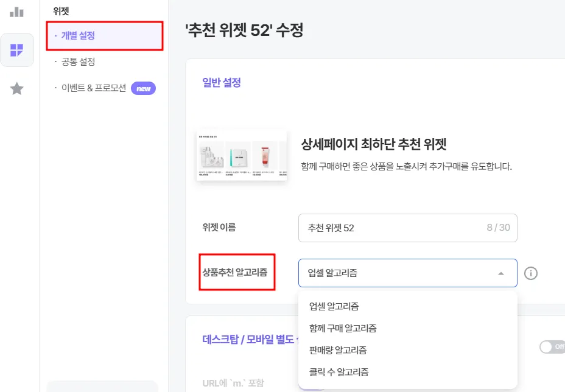Image resolution: width=565 pixels, height=392 pixels.
Task: Toggle the 데스크탑 / 모바일 Off switch
Action: pyautogui.click(x=551, y=347)
